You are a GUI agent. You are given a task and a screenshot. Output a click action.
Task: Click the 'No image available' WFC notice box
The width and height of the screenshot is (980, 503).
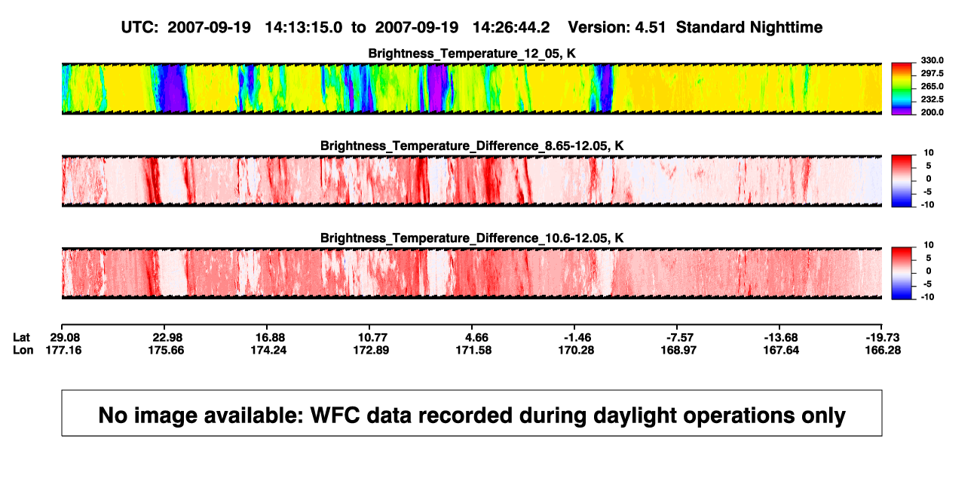(x=471, y=413)
